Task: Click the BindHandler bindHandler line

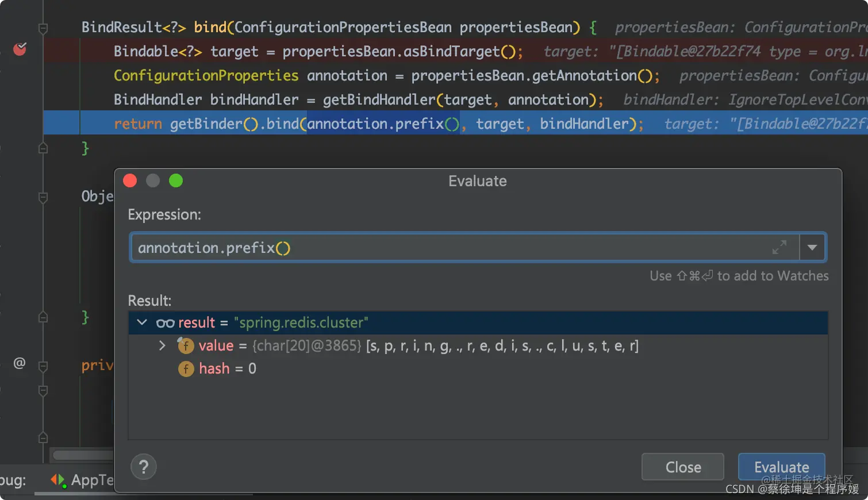Action: (x=359, y=99)
